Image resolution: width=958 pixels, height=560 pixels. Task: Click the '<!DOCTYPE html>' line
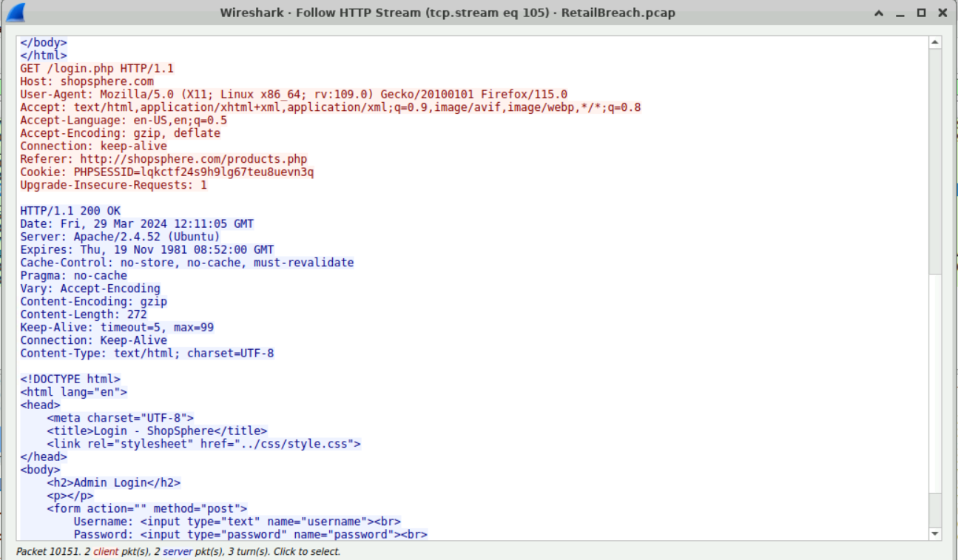[70, 379]
